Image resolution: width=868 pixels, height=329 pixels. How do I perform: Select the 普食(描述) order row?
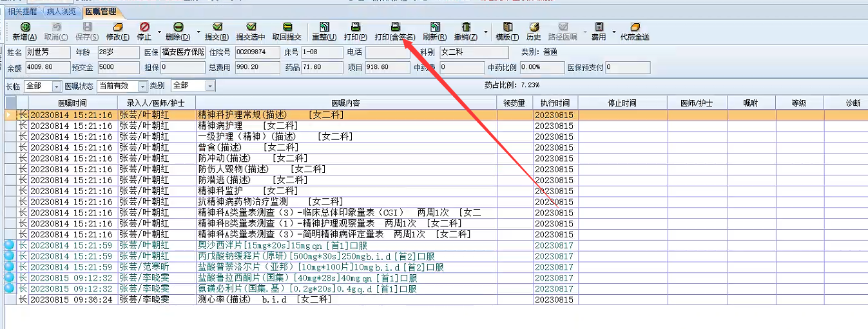pyautogui.click(x=436, y=148)
